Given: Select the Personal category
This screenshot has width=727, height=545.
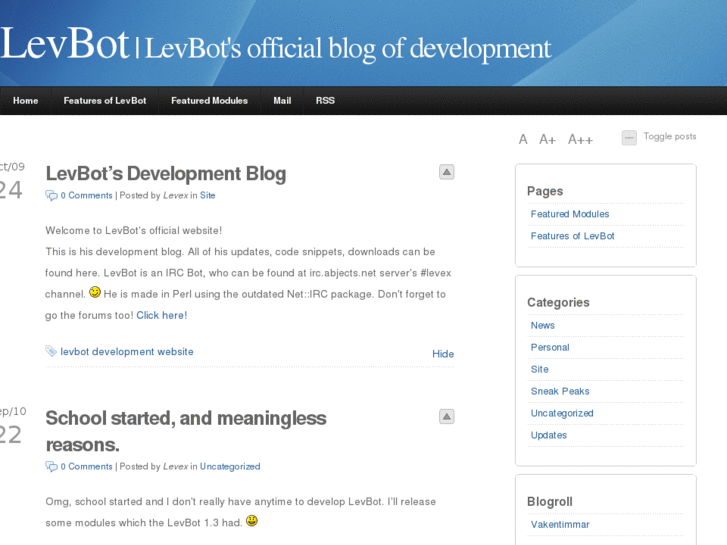Looking at the screenshot, I should pyautogui.click(x=550, y=347).
